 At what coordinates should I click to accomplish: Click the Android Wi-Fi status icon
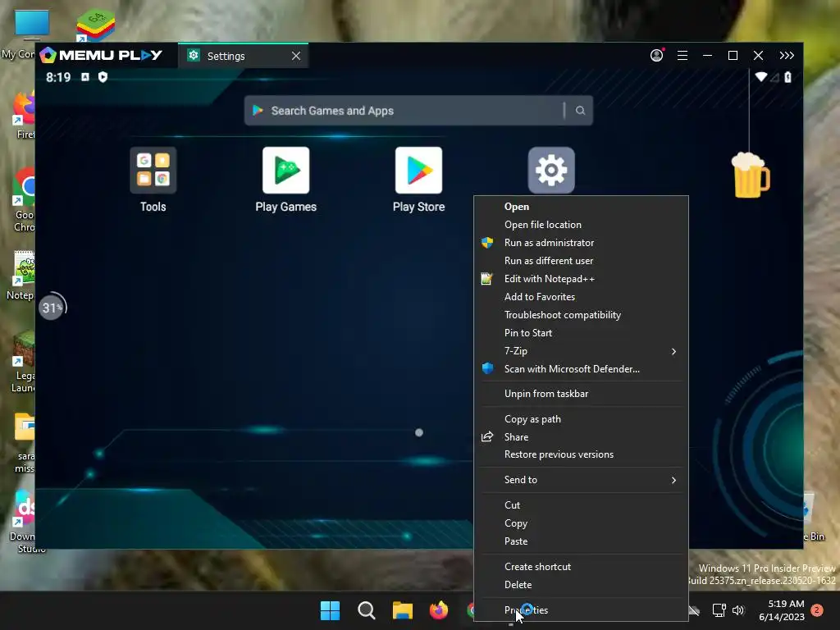coord(760,77)
